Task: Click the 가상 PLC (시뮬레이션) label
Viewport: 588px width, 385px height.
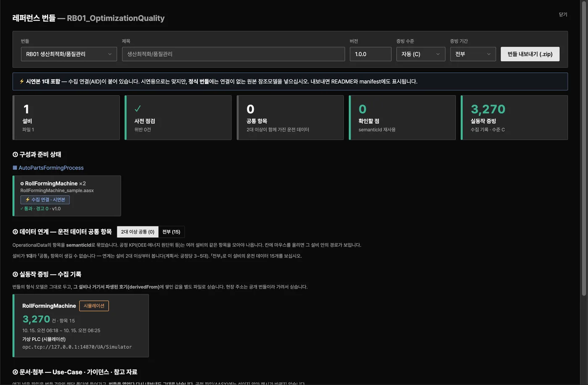Action: 44,339
